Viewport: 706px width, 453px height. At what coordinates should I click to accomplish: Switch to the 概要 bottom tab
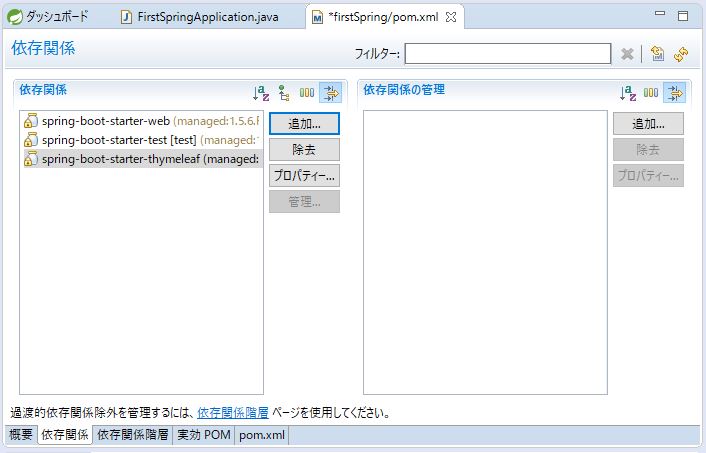pyautogui.click(x=21, y=435)
